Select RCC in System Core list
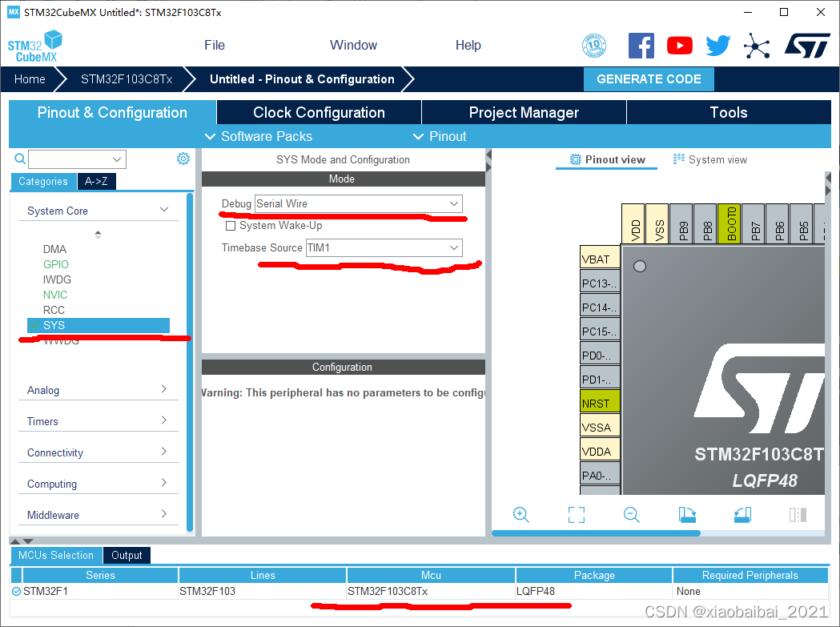 [54, 310]
